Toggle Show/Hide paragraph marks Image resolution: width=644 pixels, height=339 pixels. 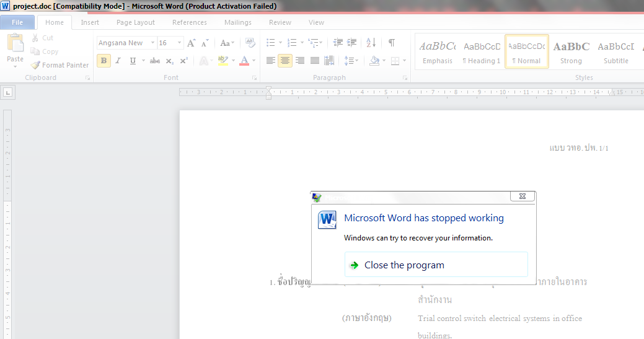[391, 43]
